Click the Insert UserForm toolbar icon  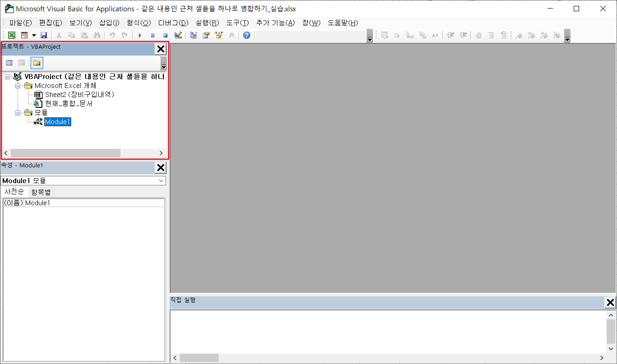tap(24, 35)
